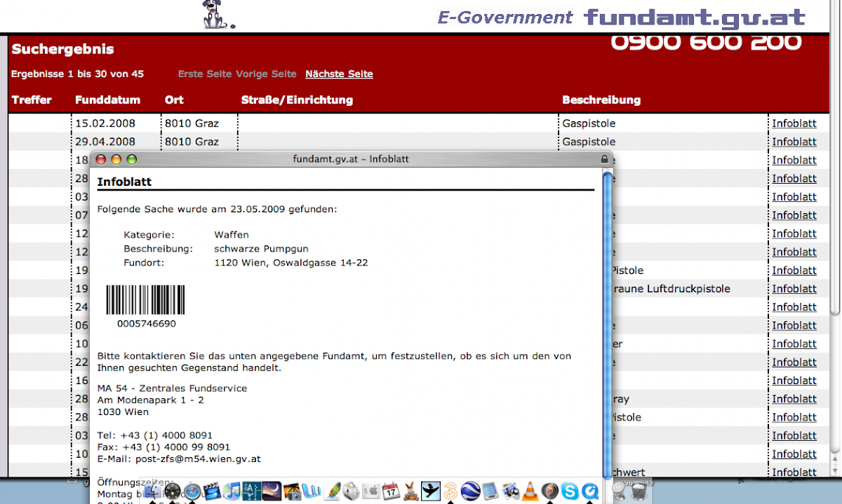Viewport: 842px width, 504px height.
Task: Open the Dashboard gauge dock icon
Action: click(x=172, y=491)
